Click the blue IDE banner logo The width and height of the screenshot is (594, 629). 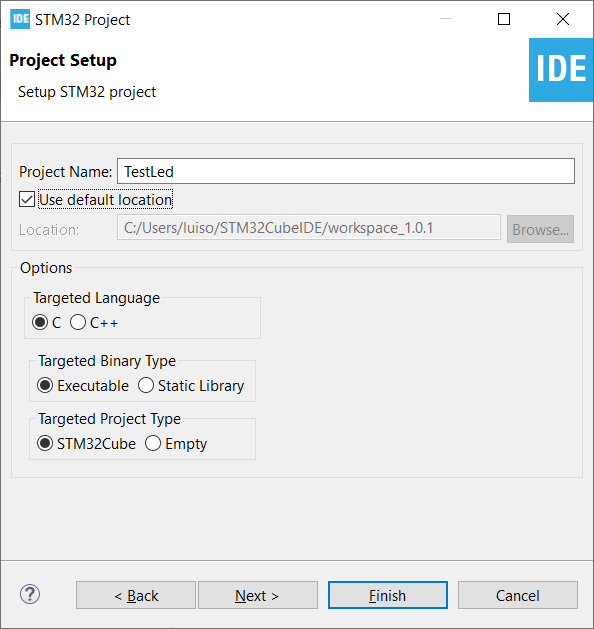pos(561,70)
